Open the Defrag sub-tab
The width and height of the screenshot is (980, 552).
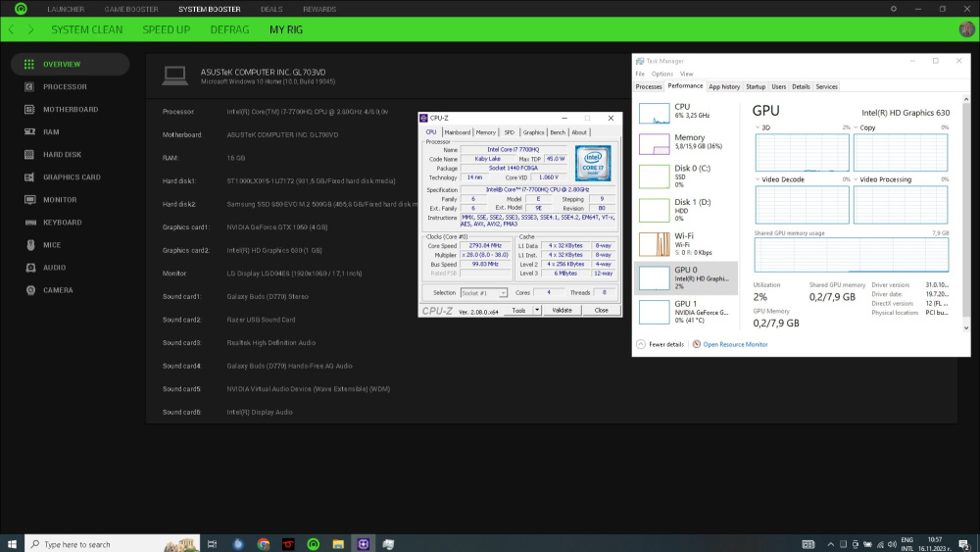point(229,29)
